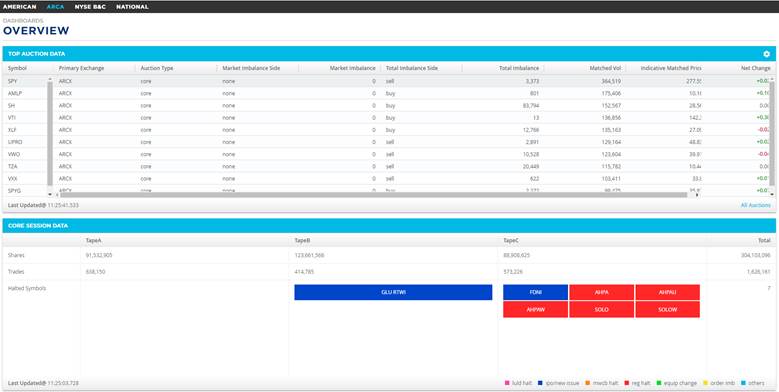Screen dimensions: 779x392
Task: Click the TOP AUCTION DATA panel title
Action: point(37,54)
